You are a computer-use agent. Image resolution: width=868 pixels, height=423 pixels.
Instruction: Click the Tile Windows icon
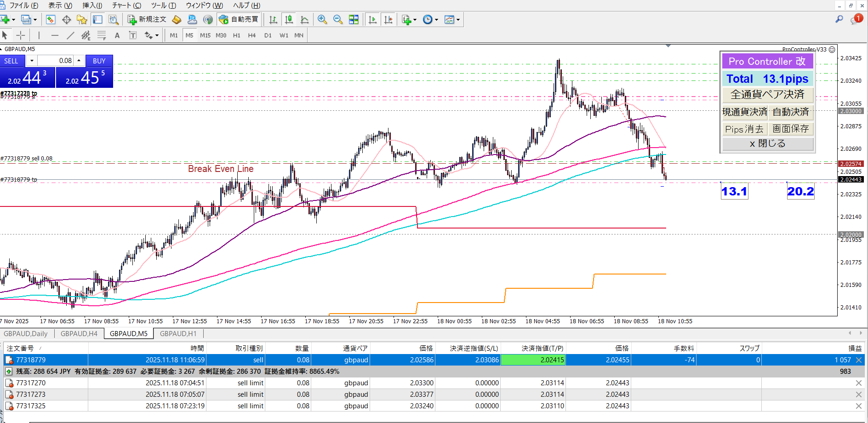point(354,19)
